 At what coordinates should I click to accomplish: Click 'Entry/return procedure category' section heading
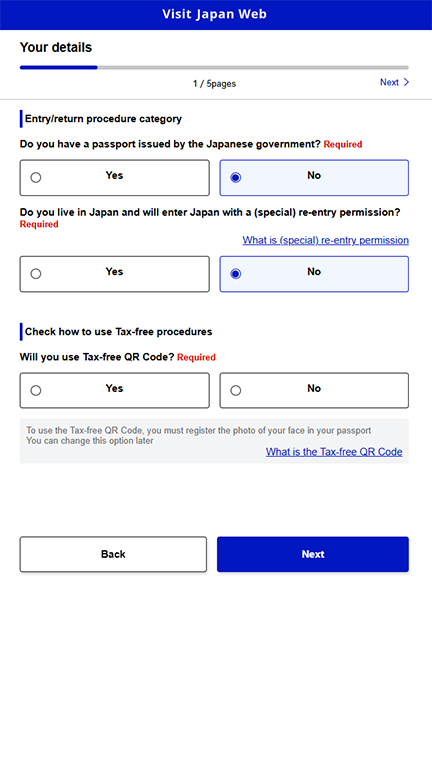(x=103, y=119)
